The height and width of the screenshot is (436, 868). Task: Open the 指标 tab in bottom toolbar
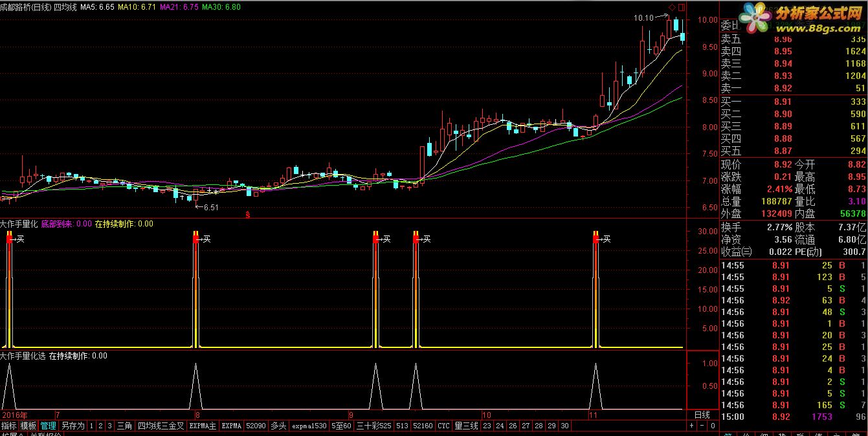[x=9, y=426]
